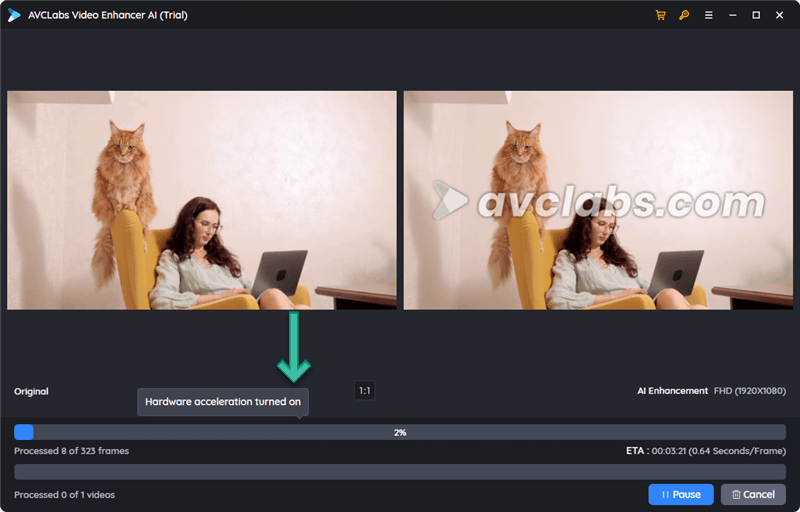This screenshot has width=800, height=512.
Task: Click the 'Hardware acceleration turned on' tooltip
Action: click(223, 402)
